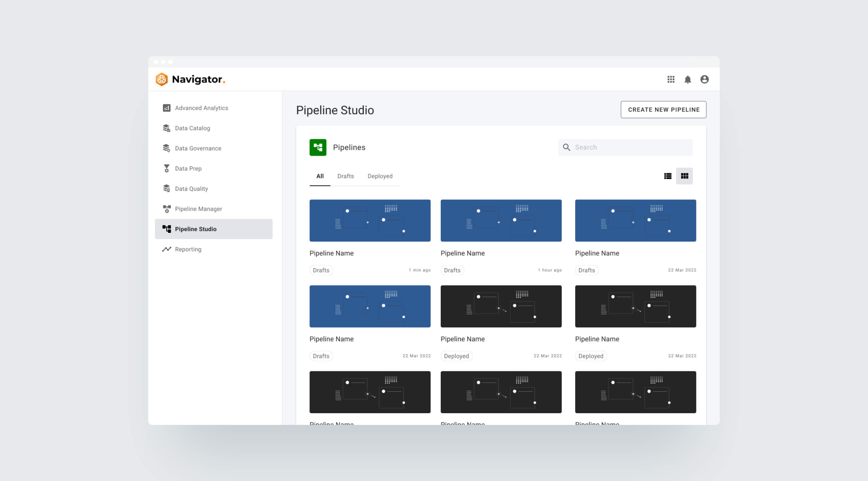Open the Reporting section
868x481 pixels.
point(188,249)
